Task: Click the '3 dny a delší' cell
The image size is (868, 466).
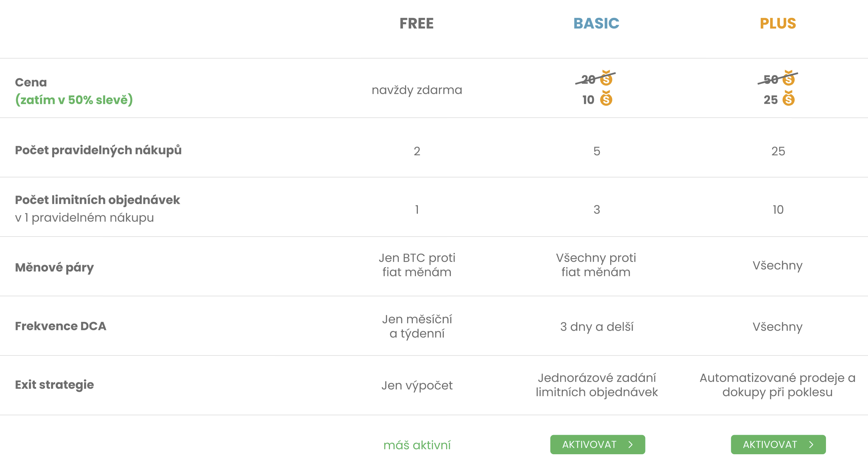Action: (596, 327)
